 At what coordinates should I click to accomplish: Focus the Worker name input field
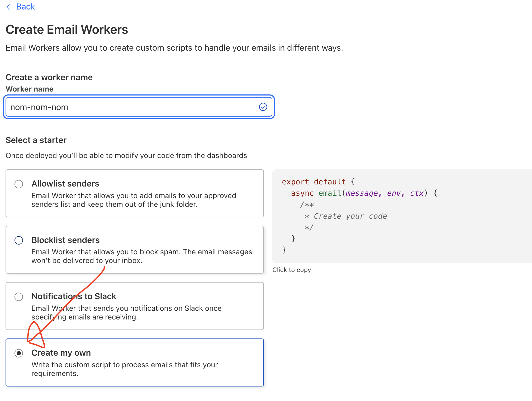coord(132,107)
